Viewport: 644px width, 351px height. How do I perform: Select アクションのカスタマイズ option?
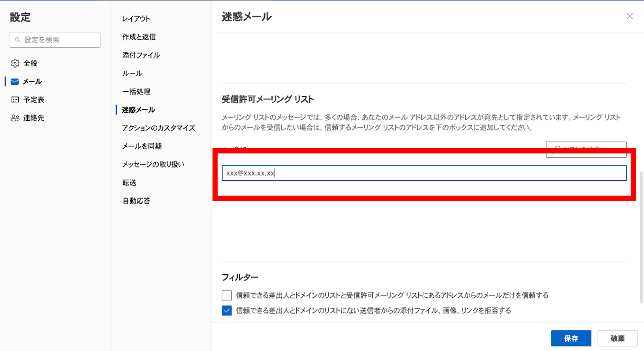coord(158,128)
